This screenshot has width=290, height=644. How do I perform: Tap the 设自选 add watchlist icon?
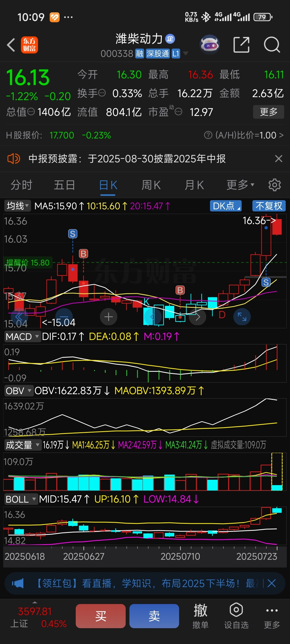(236, 616)
